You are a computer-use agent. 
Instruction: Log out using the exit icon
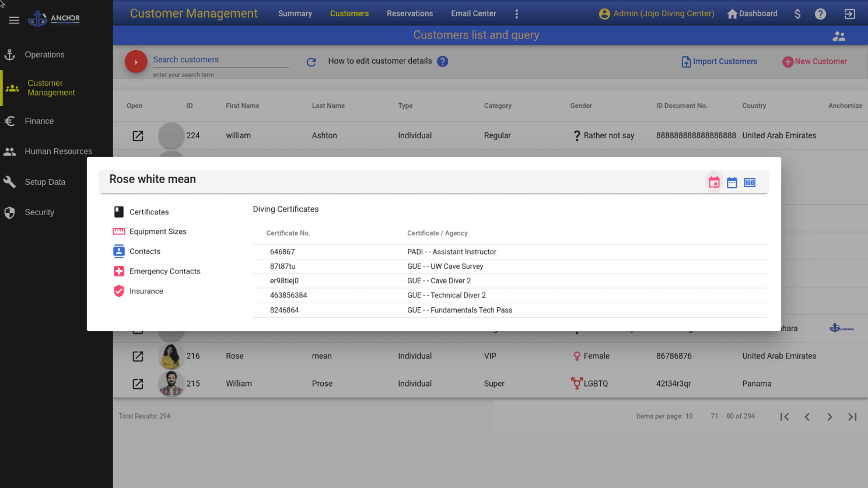(x=849, y=13)
